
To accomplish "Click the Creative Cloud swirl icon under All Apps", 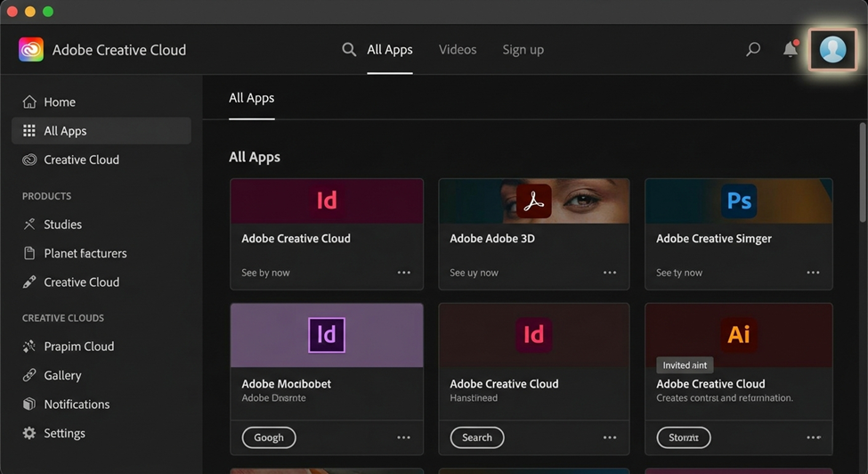I will pos(29,159).
